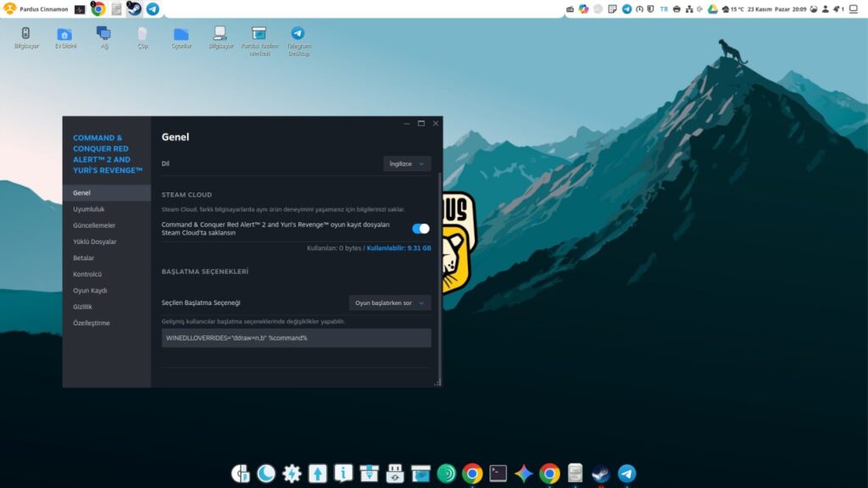868x488 pixels.
Task: Toggle Steam Cloud save storage switch
Action: (420, 228)
